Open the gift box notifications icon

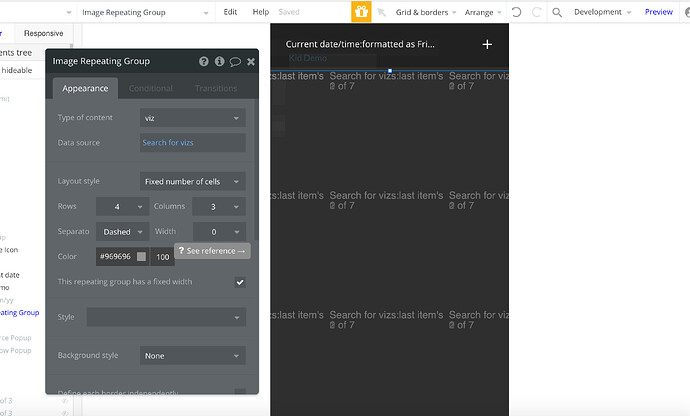361,11
